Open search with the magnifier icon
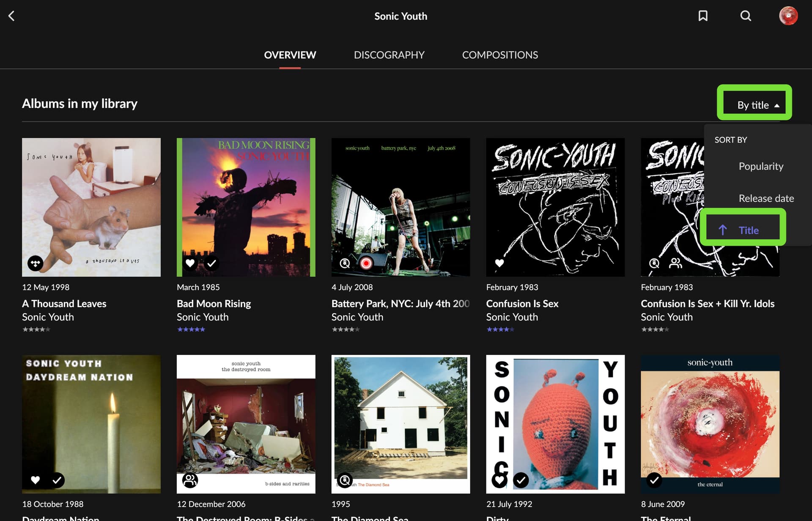 746,16
